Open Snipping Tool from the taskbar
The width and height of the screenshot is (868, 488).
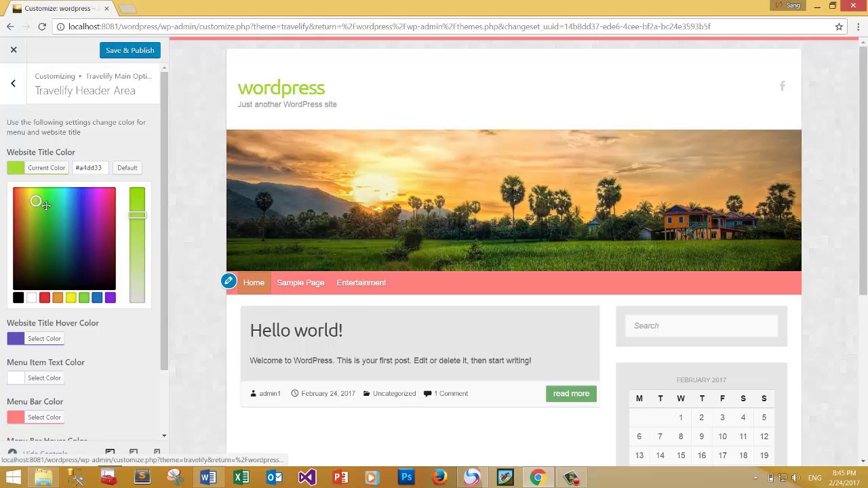click(175, 477)
